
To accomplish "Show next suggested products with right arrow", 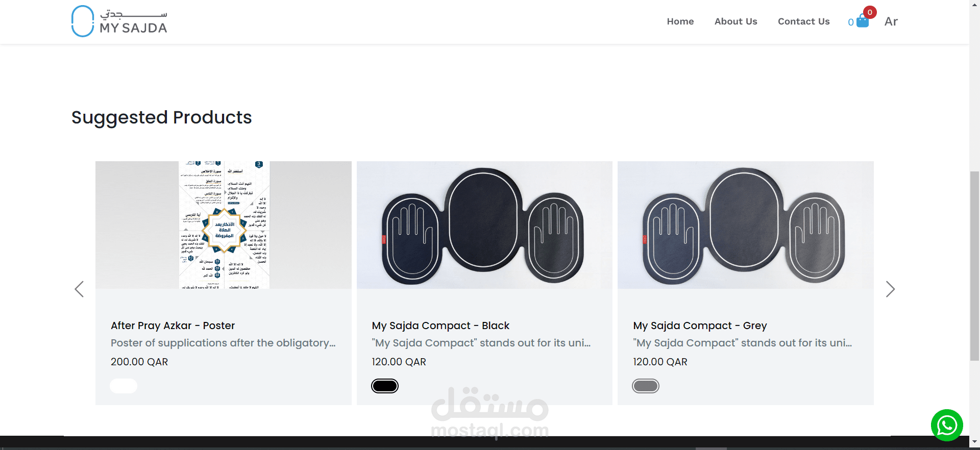I will (x=890, y=289).
